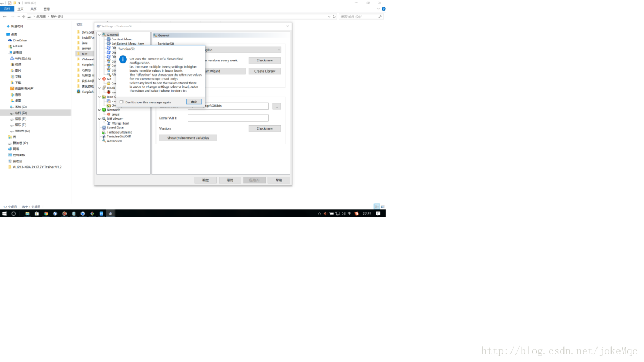Select ALI213-NBA.2K17 Trainer folder in navigation pane

pyautogui.click(x=37, y=167)
